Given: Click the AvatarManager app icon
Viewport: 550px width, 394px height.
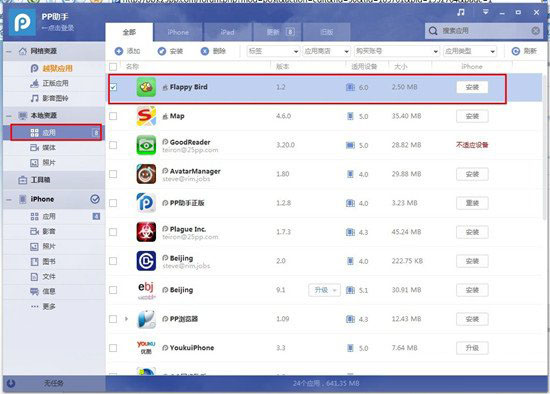Looking at the screenshot, I should (146, 174).
